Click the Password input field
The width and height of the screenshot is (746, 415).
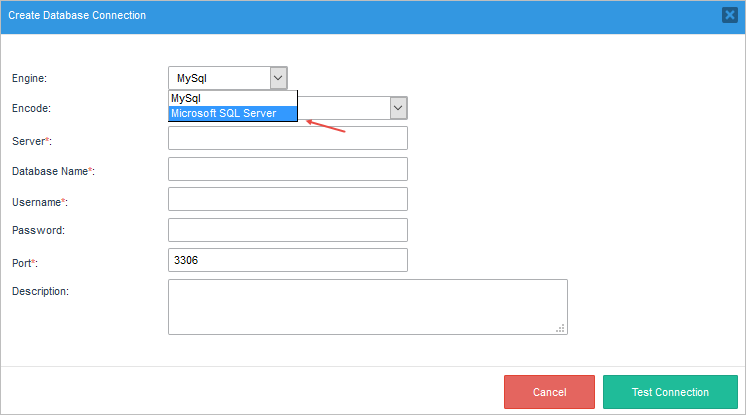288,230
